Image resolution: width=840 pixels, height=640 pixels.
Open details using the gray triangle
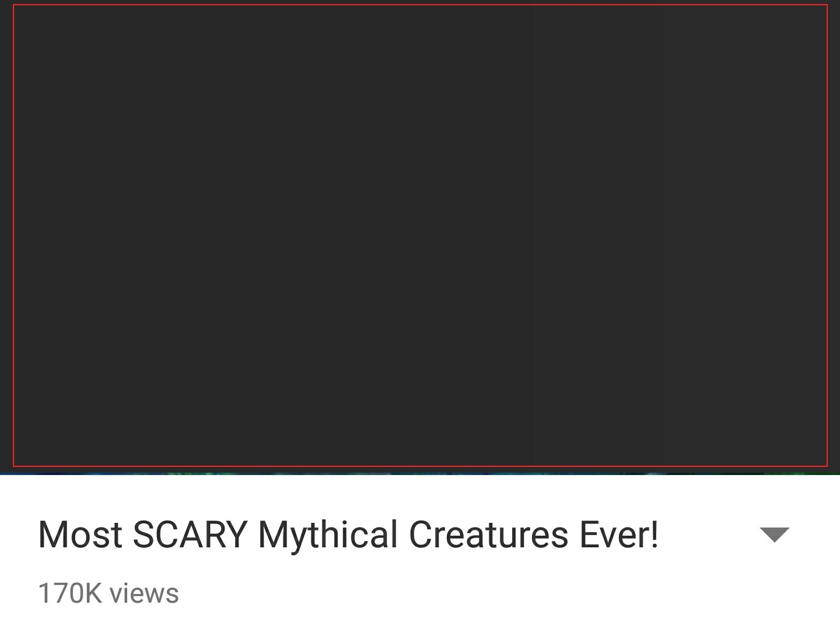(x=774, y=534)
